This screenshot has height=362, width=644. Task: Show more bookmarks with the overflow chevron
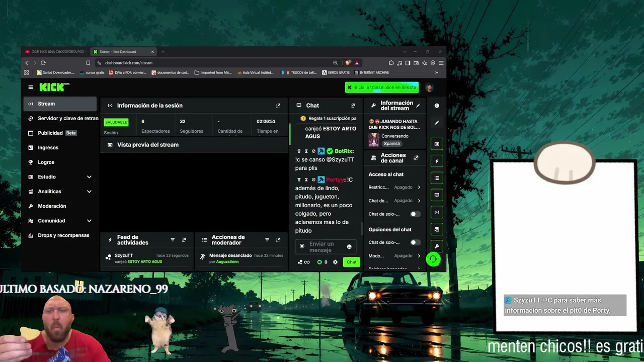(436, 72)
